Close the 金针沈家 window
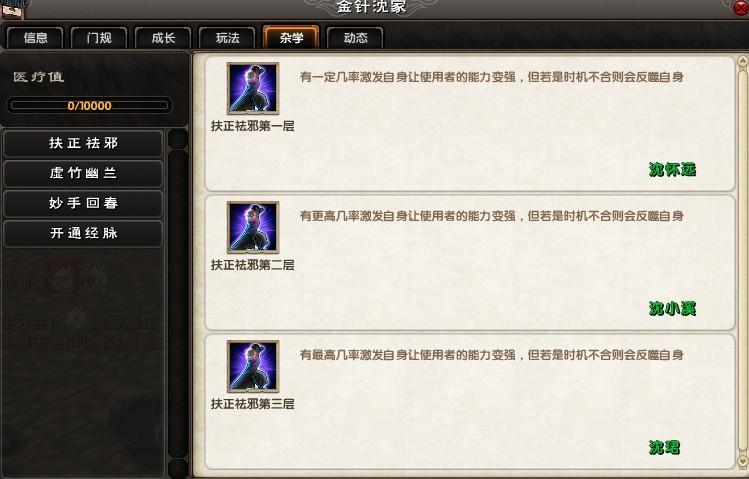This screenshot has height=479, width=749. (x=741, y=8)
